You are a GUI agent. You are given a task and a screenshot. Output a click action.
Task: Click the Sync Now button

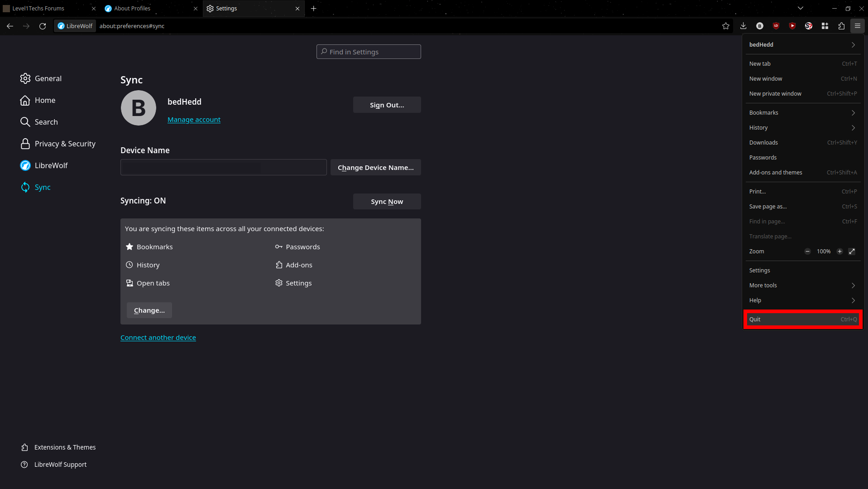[x=387, y=202]
